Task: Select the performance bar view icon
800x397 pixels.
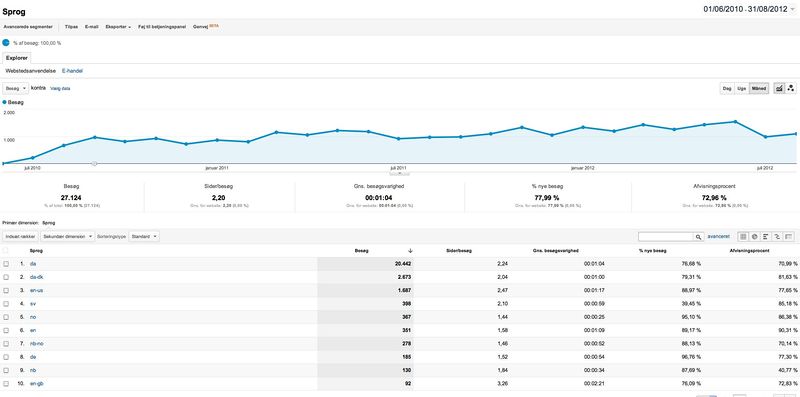Action: pyautogui.click(x=766, y=237)
